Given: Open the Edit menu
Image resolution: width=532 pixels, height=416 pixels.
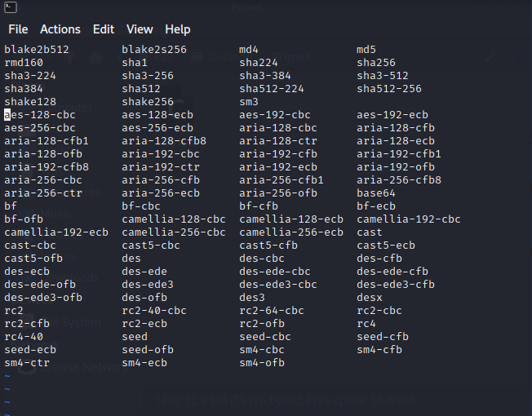Looking at the screenshot, I should click(104, 29).
